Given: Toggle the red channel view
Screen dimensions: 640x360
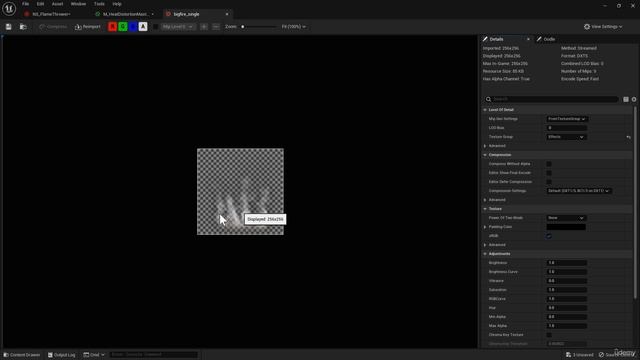Looking at the screenshot, I should click(x=112, y=27).
